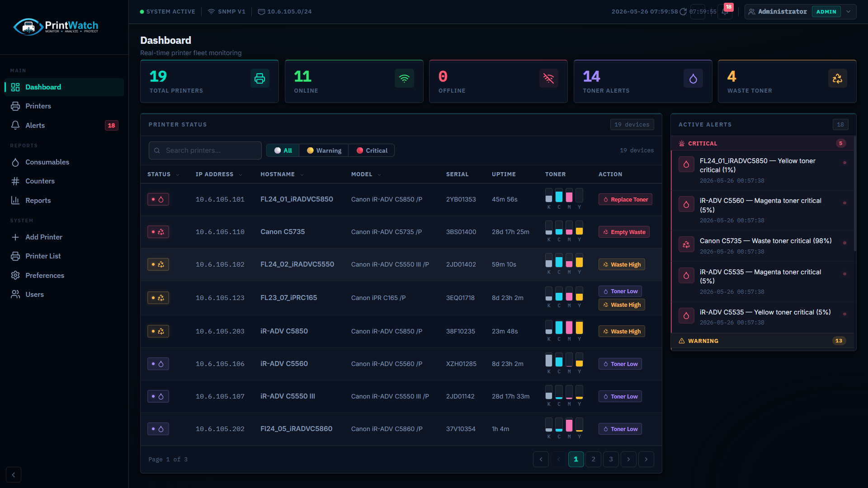Image resolution: width=868 pixels, height=488 pixels.
Task: Click the cyan toner bar of FL24_02_iRADVC5550
Action: pos(559,261)
